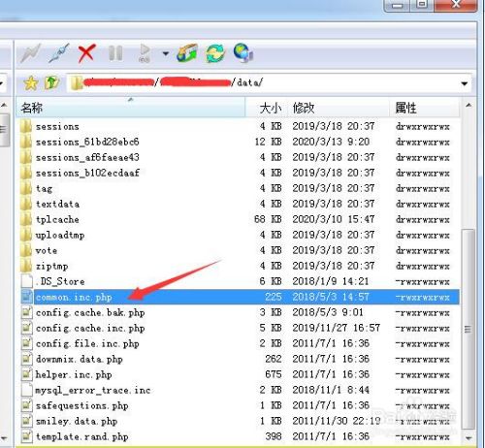The width and height of the screenshot is (485, 448).
Task: Click the 2018/1/9 14:21 date cell
Action: pos(331,281)
